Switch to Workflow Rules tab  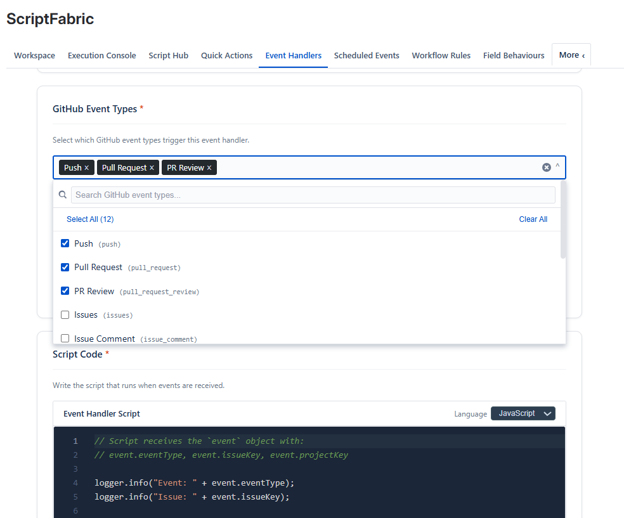pos(441,55)
